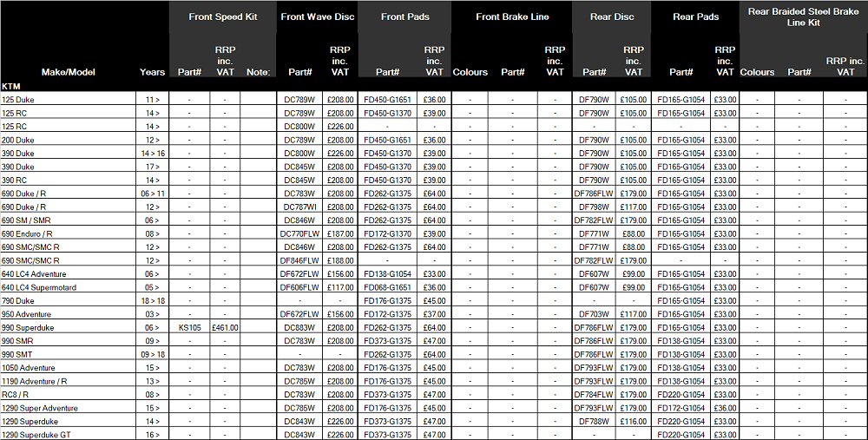Select the Front Speed Kit column group header

pyautogui.click(x=222, y=16)
